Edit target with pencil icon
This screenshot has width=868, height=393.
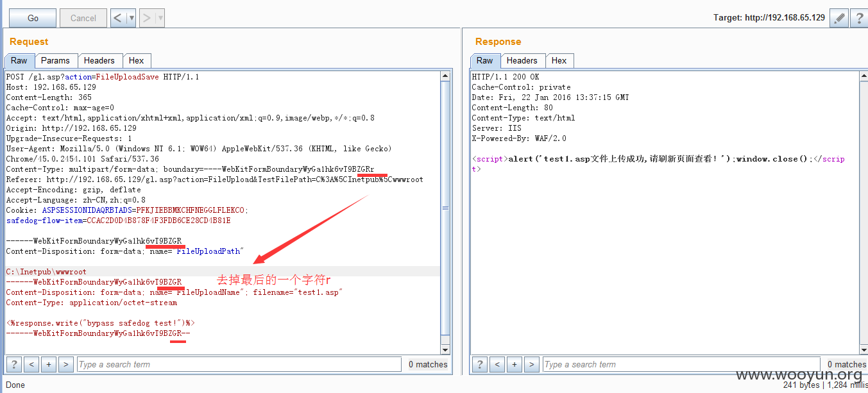pyautogui.click(x=838, y=18)
